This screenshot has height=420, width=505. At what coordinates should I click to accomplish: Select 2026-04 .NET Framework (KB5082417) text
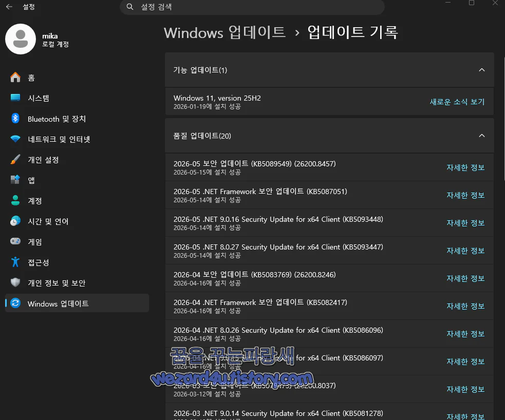[260, 302]
